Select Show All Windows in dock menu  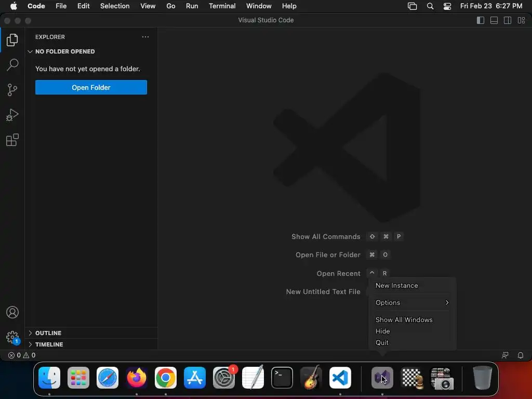click(x=412, y=320)
